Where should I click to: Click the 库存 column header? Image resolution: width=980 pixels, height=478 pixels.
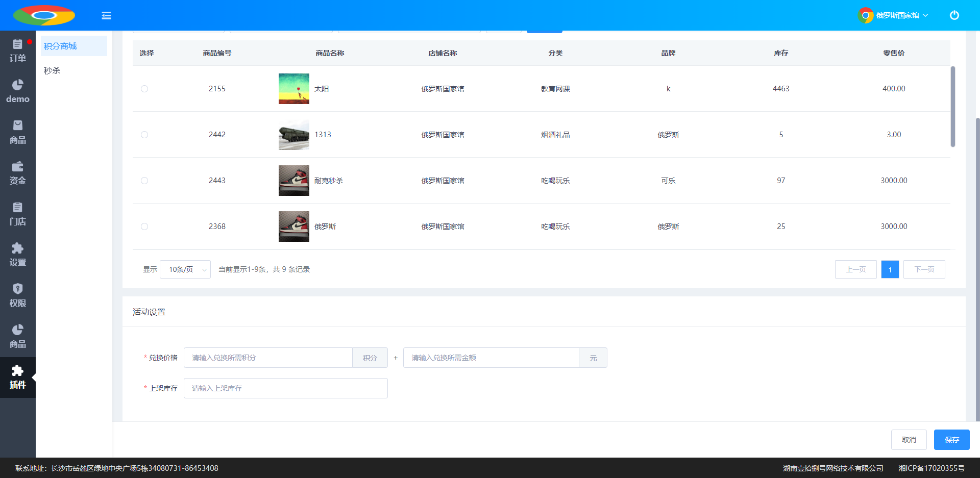click(781, 53)
